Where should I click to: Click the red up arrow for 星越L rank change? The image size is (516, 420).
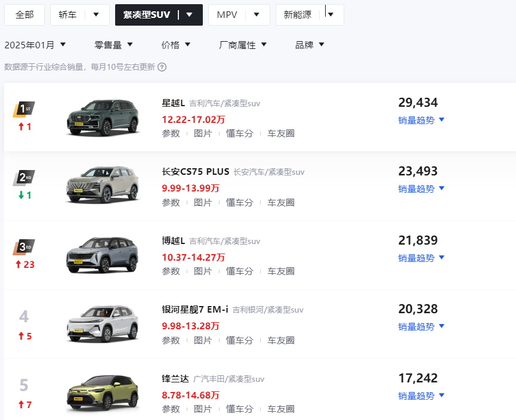tap(21, 126)
